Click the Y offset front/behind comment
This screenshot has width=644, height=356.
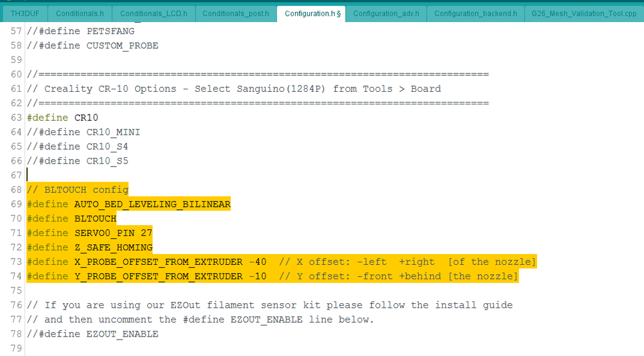(398, 276)
